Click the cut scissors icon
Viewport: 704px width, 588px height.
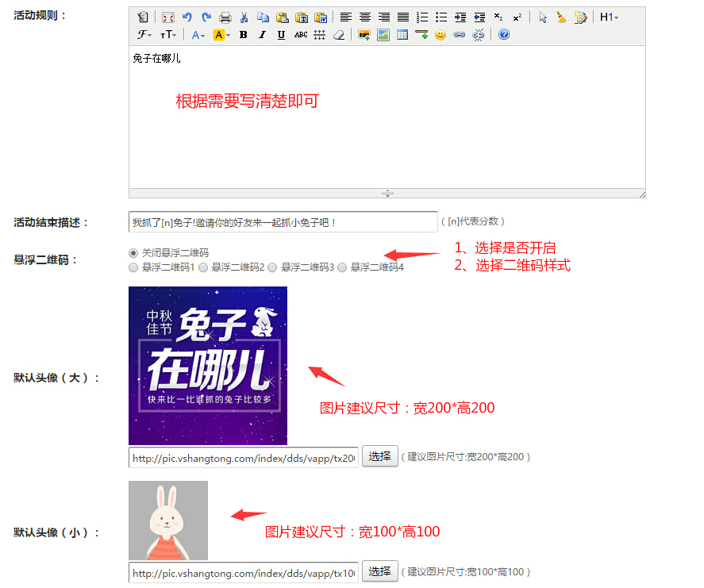[x=244, y=17]
